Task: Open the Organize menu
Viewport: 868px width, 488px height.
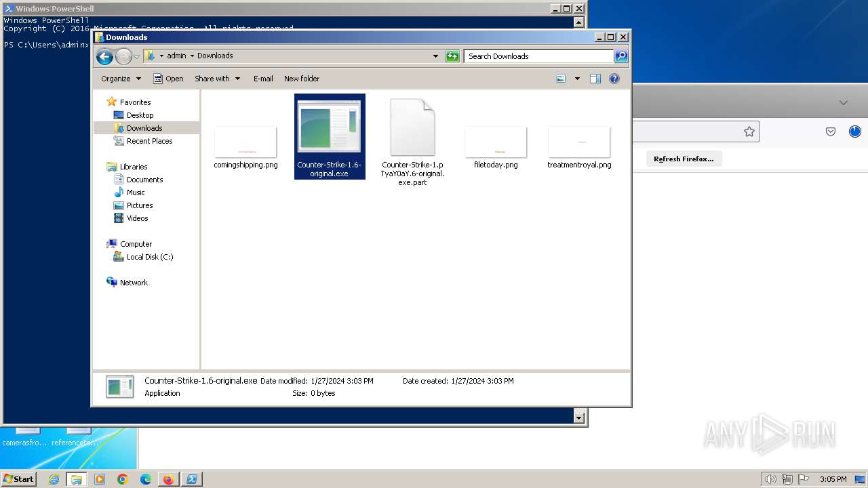Action: [121, 79]
